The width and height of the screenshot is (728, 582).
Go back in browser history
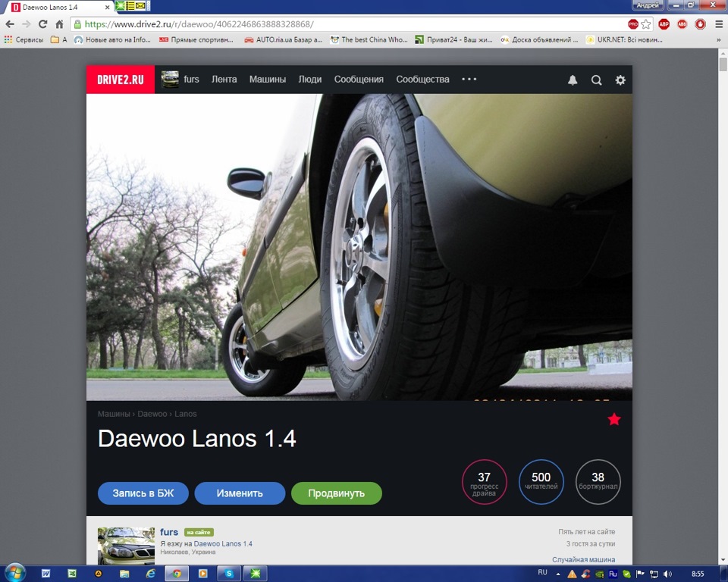tap(10, 24)
